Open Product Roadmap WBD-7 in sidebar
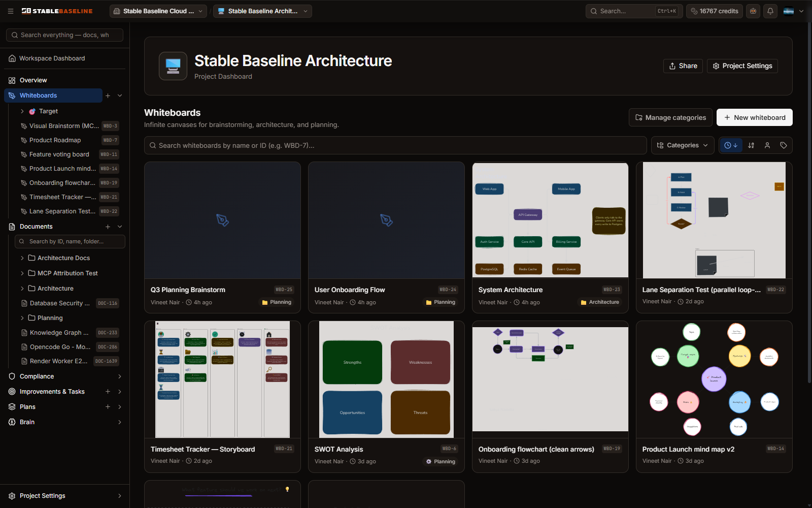Viewport: 812px width, 508px height. (x=70, y=140)
